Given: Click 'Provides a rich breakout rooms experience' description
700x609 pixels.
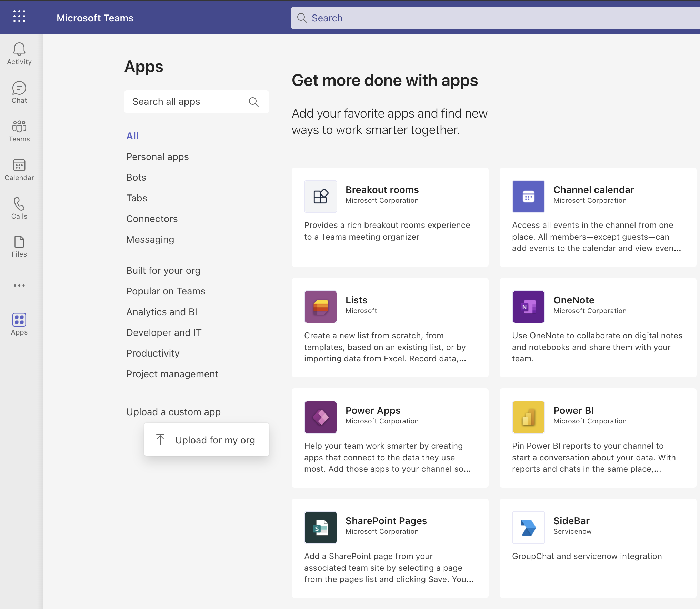Looking at the screenshot, I should coord(387,231).
